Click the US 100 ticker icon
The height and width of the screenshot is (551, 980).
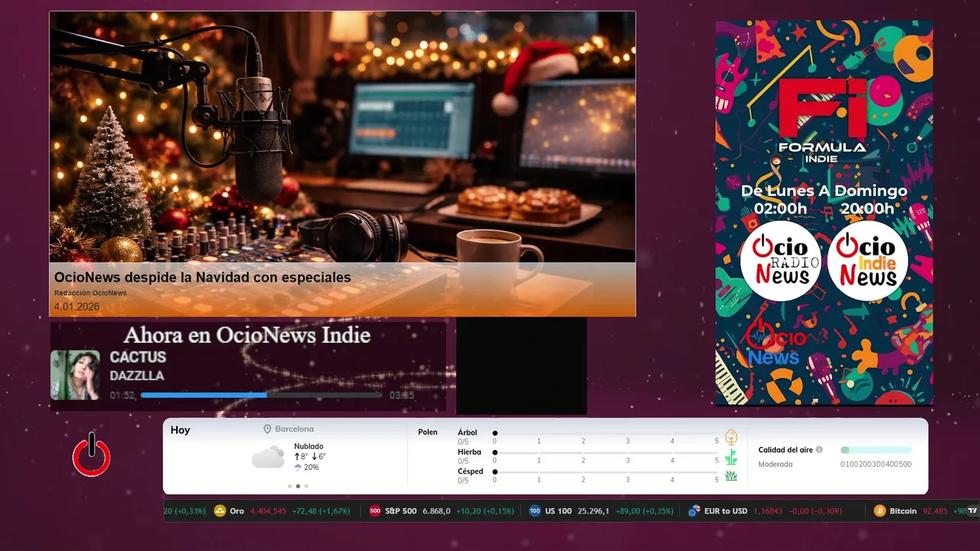click(534, 510)
